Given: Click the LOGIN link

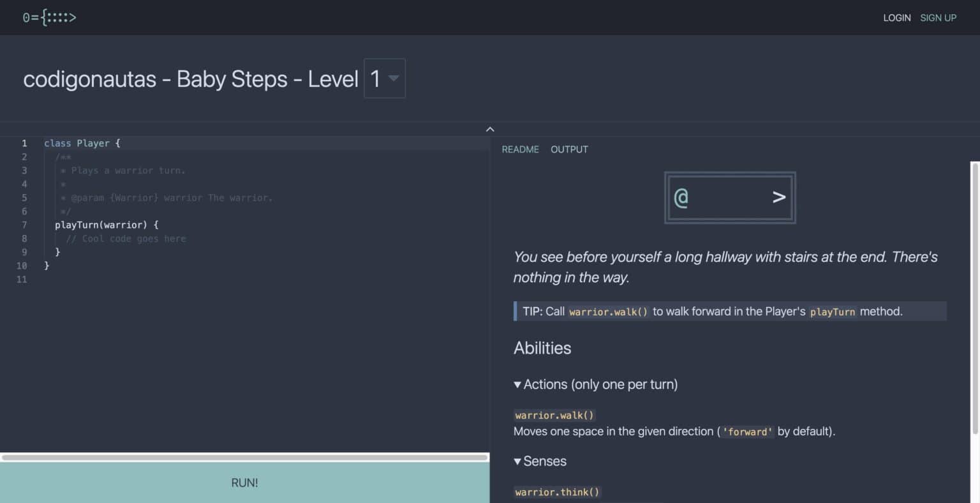Looking at the screenshot, I should pyautogui.click(x=896, y=17).
